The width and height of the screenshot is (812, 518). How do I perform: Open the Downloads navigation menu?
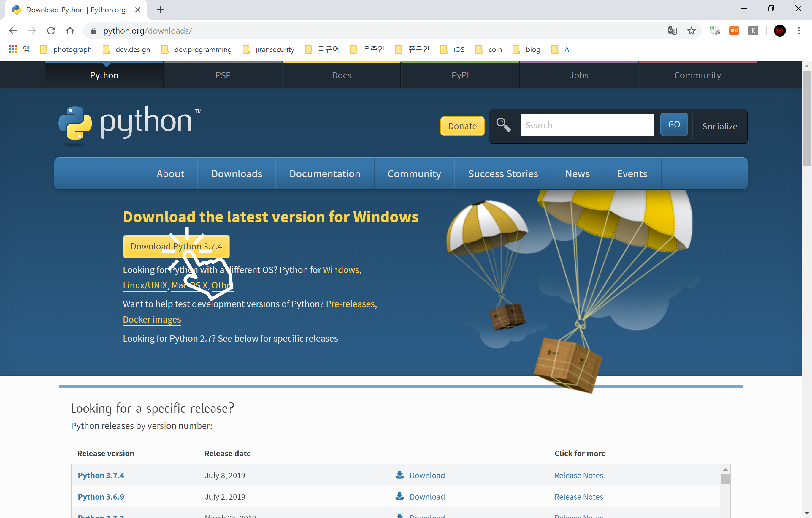(x=236, y=174)
